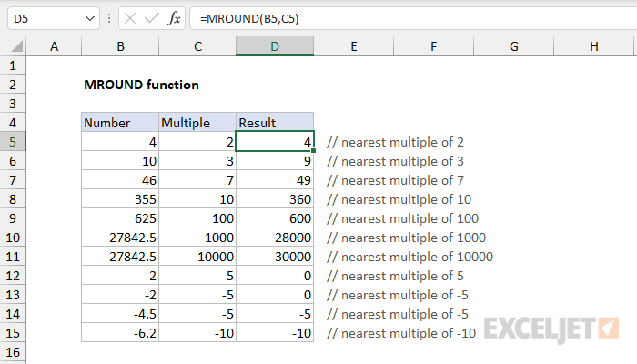Screen dimensions: 637x364
Task: Select Result cell with value 30000
Action: click(x=275, y=257)
